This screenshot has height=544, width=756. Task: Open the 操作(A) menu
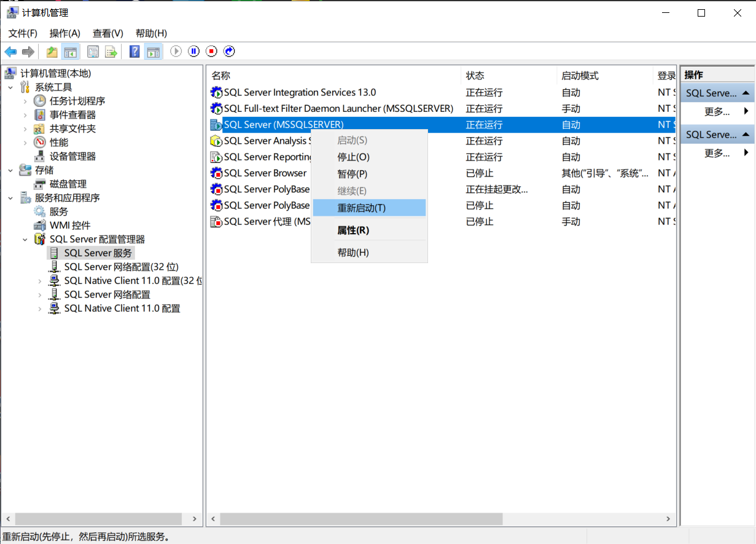point(65,33)
